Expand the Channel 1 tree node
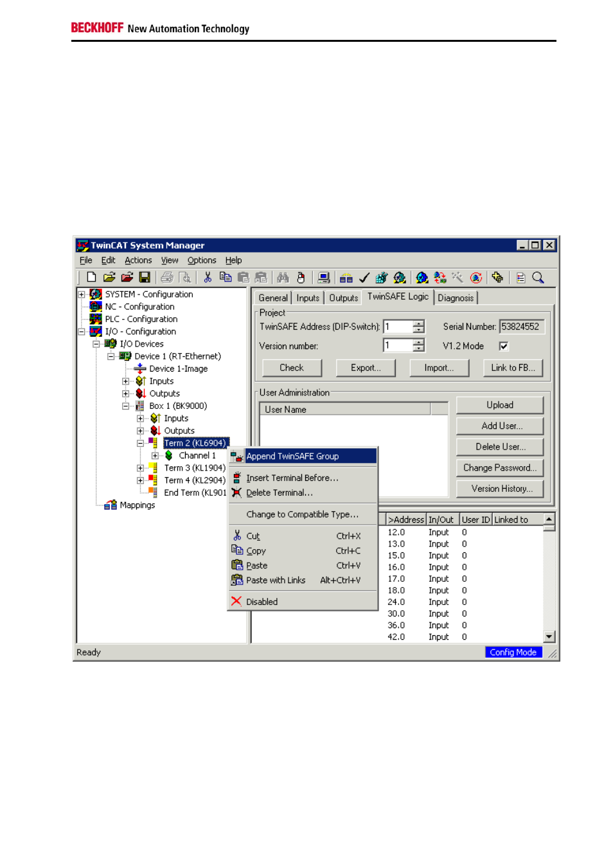The width and height of the screenshot is (613, 868). coord(155,456)
